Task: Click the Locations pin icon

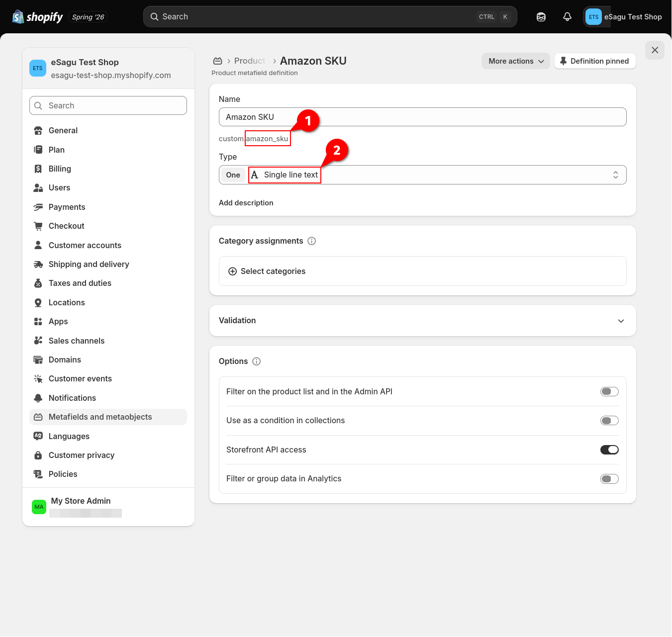Action: pos(38,303)
